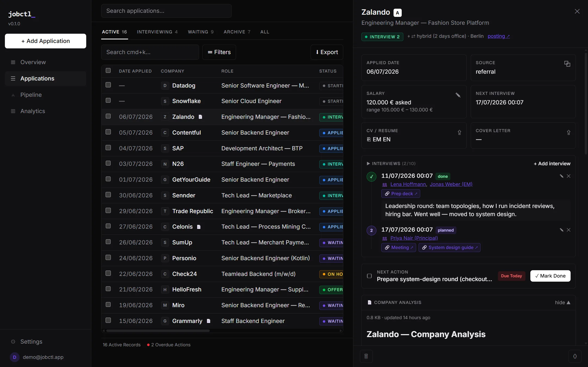Select the Miro application checkbox

[x=108, y=304]
